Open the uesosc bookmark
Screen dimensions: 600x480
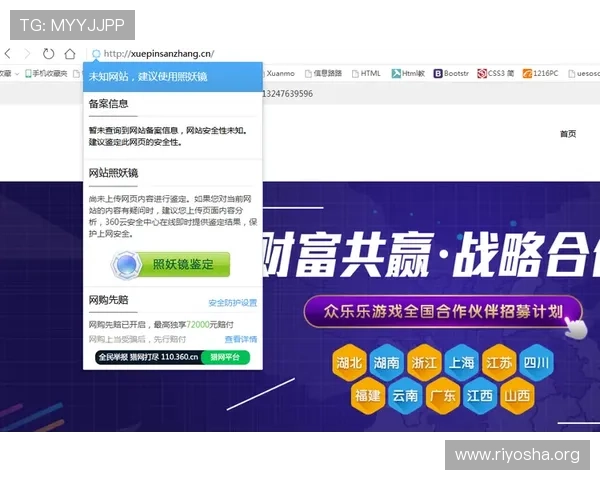(x=584, y=73)
